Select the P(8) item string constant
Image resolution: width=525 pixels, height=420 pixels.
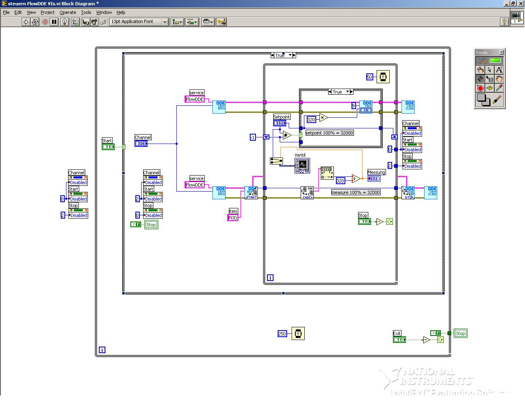(233, 218)
